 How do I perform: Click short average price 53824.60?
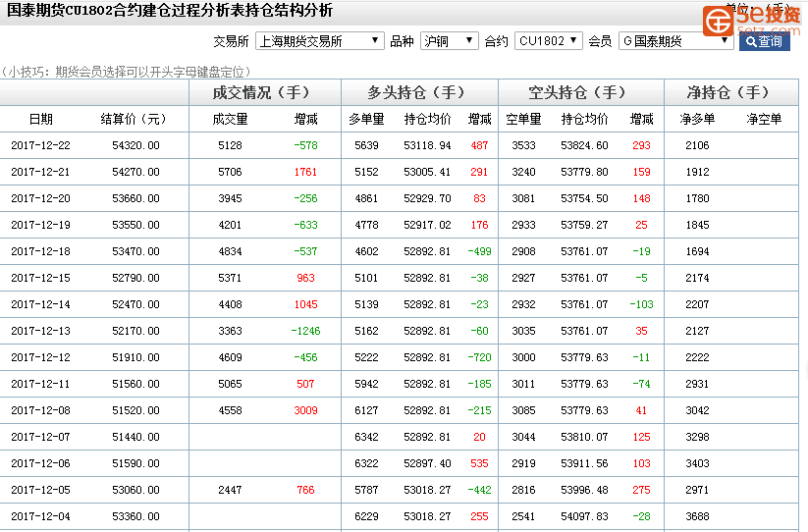(584, 145)
